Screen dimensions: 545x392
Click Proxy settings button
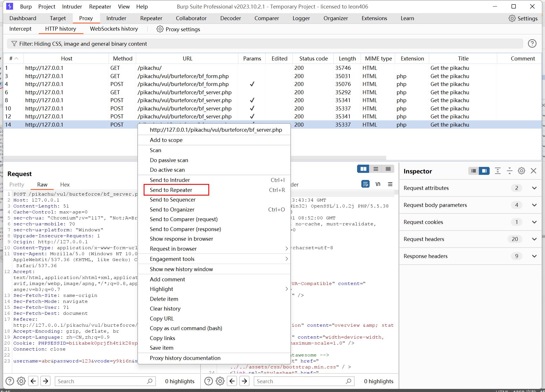point(178,29)
